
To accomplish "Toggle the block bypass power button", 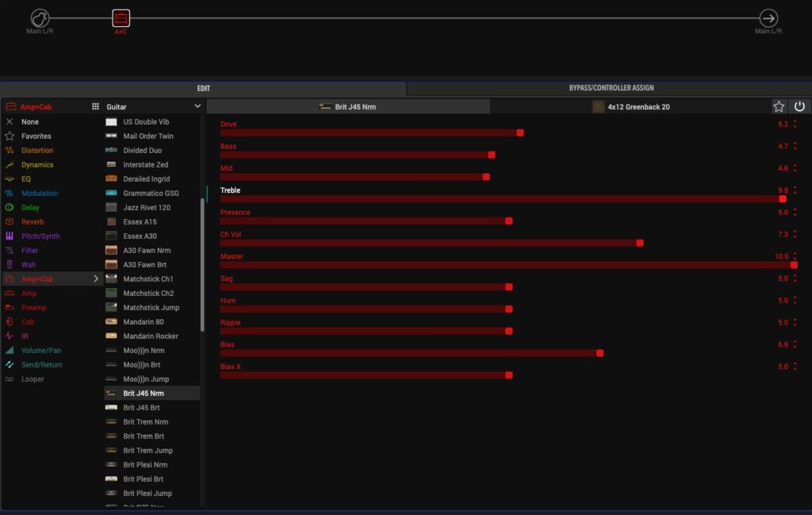I will [x=799, y=106].
